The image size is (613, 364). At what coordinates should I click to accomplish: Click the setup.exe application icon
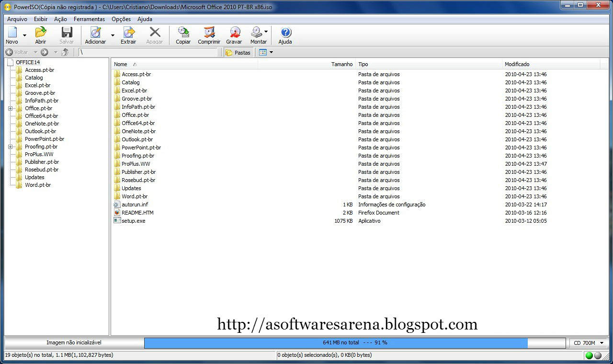coord(117,220)
